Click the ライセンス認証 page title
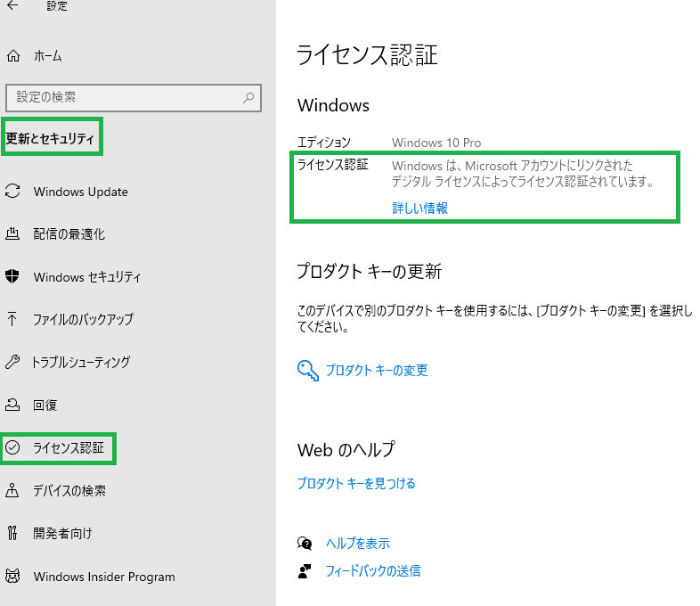 pyautogui.click(x=367, y=55)
